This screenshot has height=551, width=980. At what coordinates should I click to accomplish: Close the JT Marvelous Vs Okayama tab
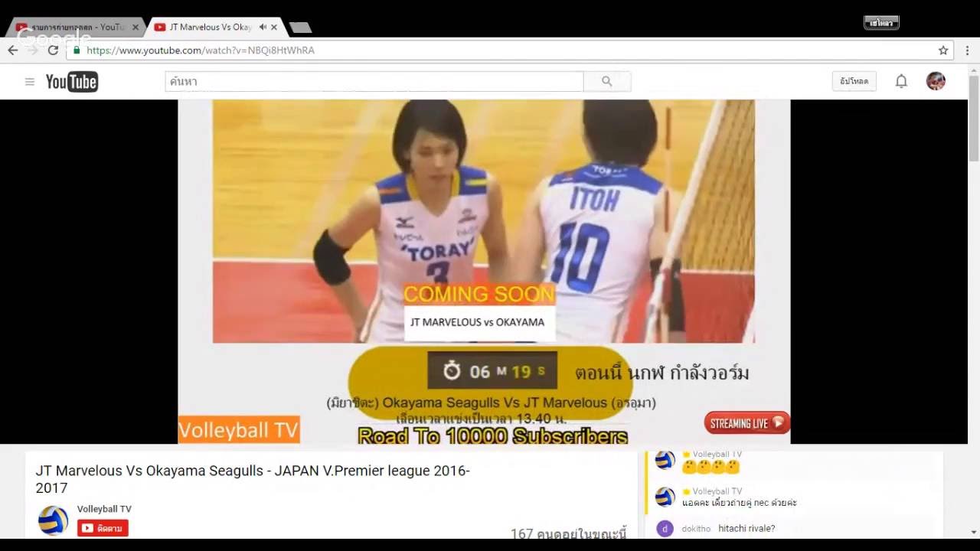274,27
